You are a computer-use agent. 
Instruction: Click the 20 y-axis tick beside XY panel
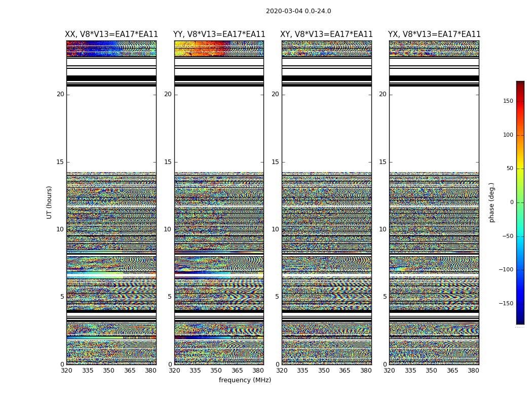point(275,94)
